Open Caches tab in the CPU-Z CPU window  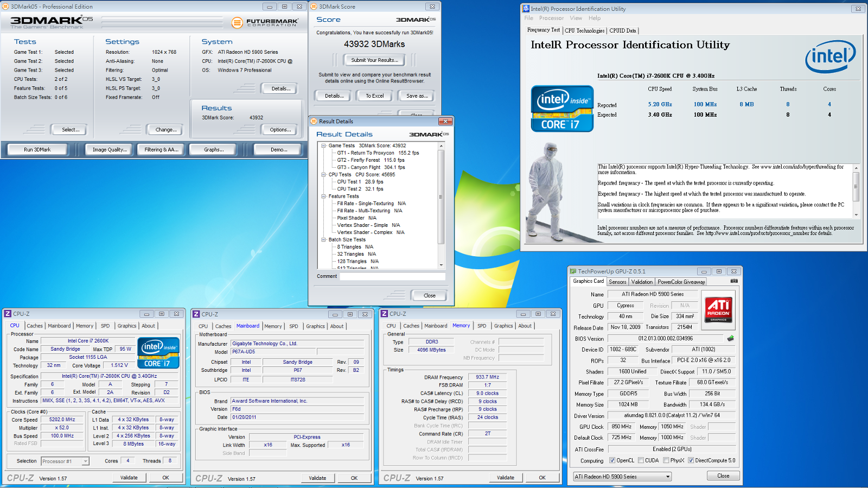tap(35, 326)
